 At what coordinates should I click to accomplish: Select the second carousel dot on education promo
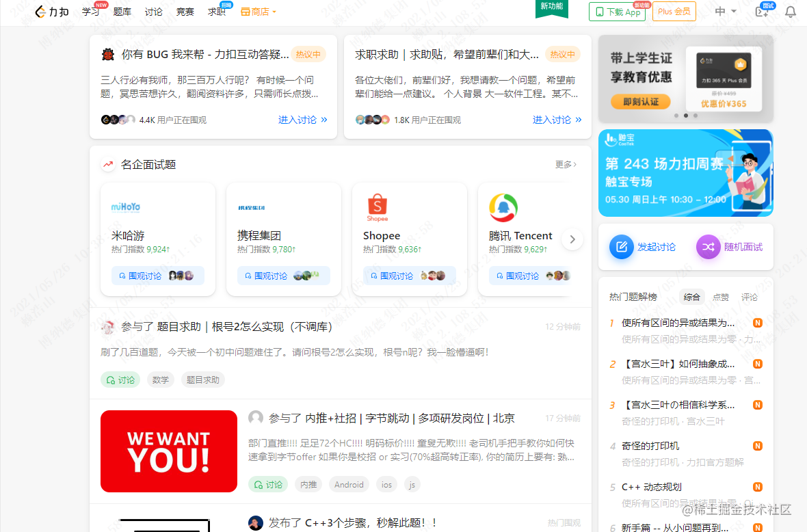(686, 116)
